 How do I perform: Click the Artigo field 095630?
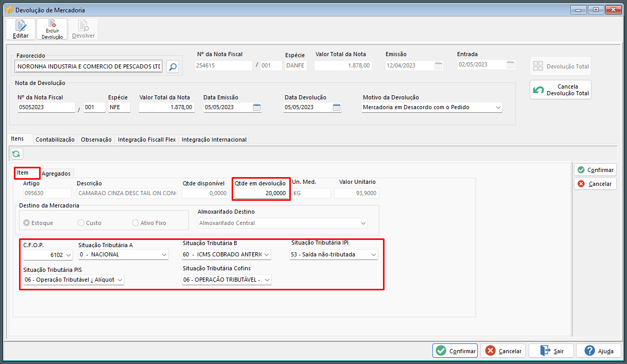tap(47, 193)
